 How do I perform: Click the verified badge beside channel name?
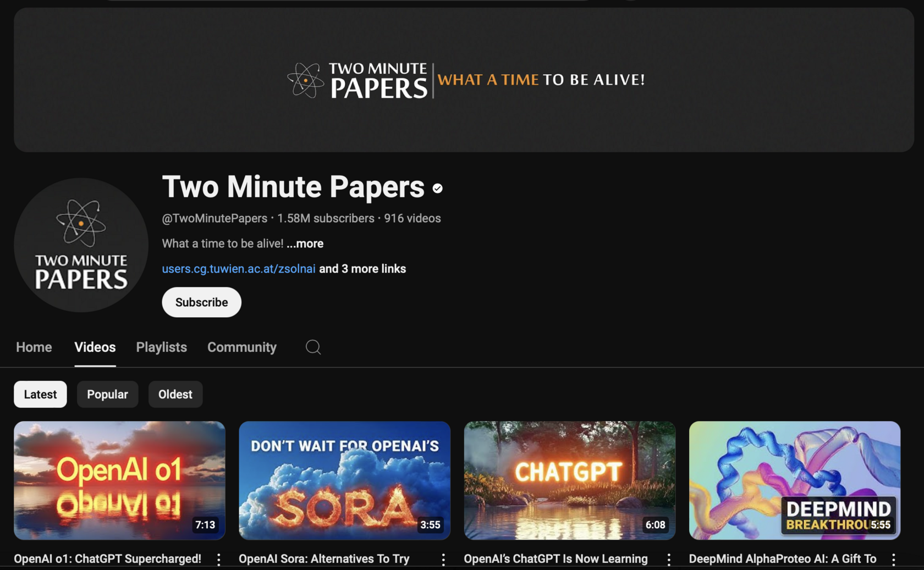click(437, 189)
